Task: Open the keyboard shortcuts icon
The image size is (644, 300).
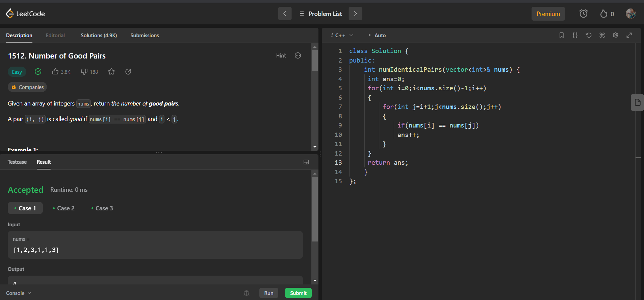Action: 602,35
